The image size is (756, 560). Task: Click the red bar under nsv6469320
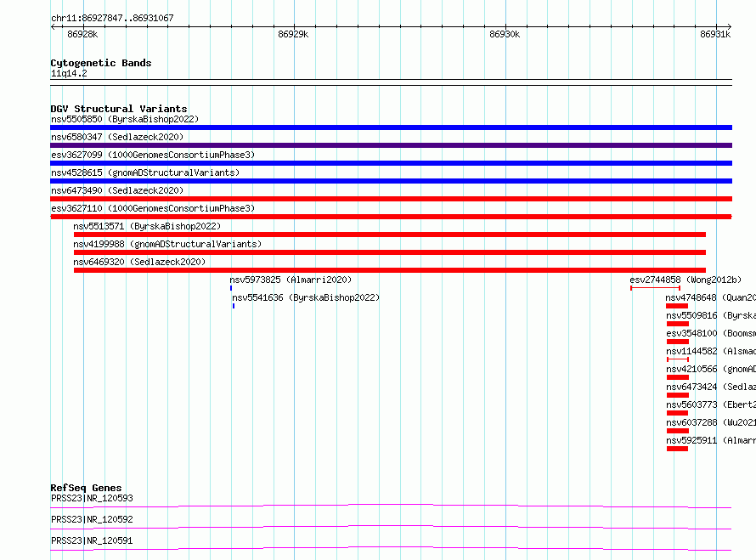click(x=390, y=270)
